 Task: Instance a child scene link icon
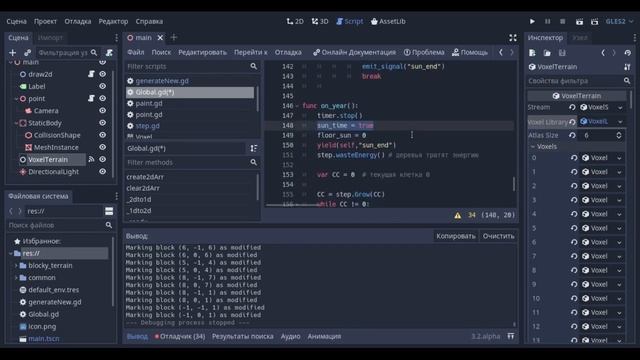pyautogui.click(x=27, y=53)
